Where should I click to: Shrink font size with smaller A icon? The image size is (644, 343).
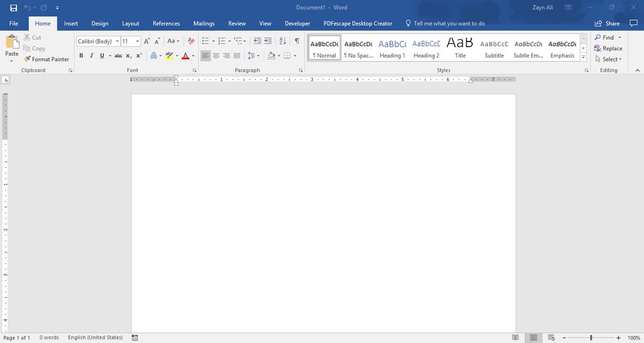pyautogui.click(x=157, y=41)
